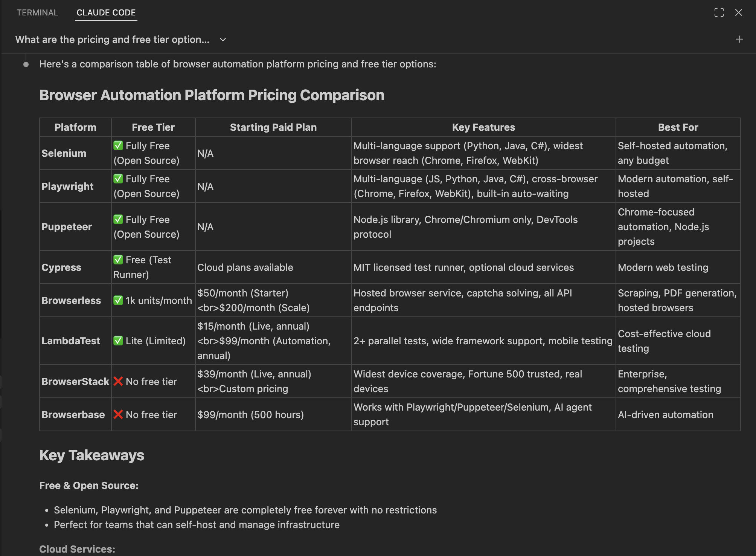This screenshot has height=556, width=756.
Task: Click the message bullet dot indicator
Action: [26, 64]
